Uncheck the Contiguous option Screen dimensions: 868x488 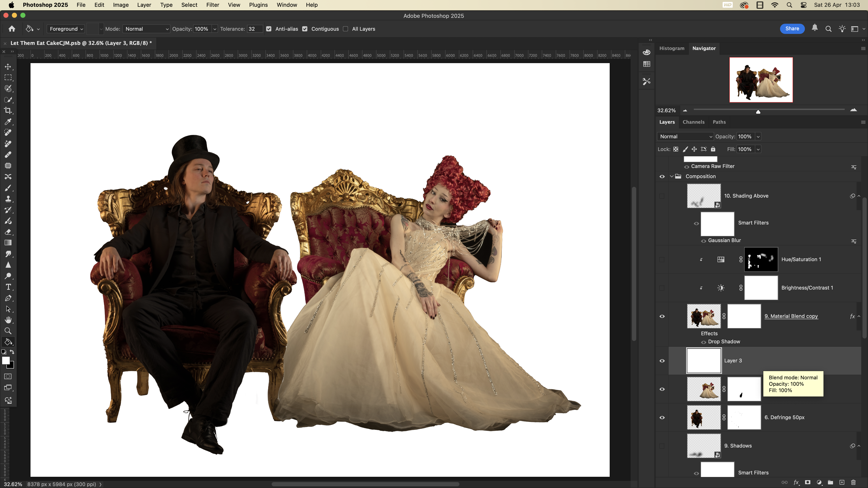click(305, 29)
